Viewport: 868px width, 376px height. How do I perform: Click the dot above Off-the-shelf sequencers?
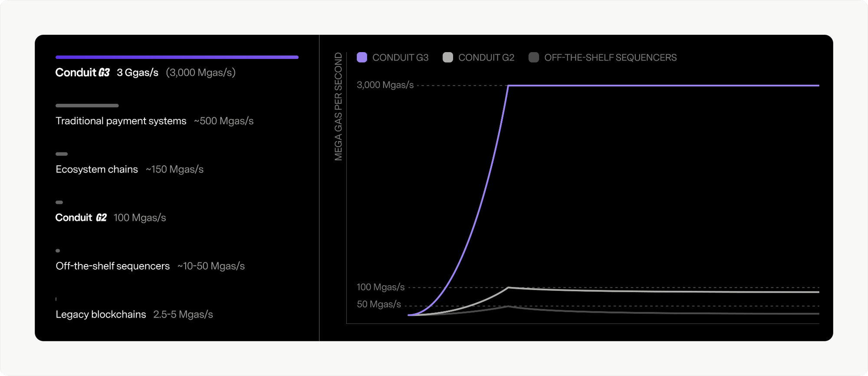(58, 251)
